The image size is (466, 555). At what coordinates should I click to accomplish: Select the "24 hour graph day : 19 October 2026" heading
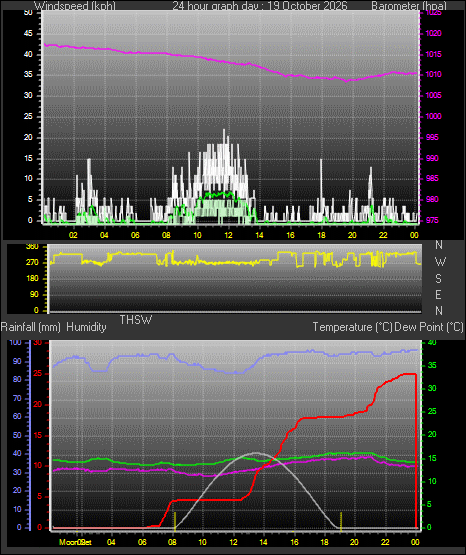pos(260,6)
